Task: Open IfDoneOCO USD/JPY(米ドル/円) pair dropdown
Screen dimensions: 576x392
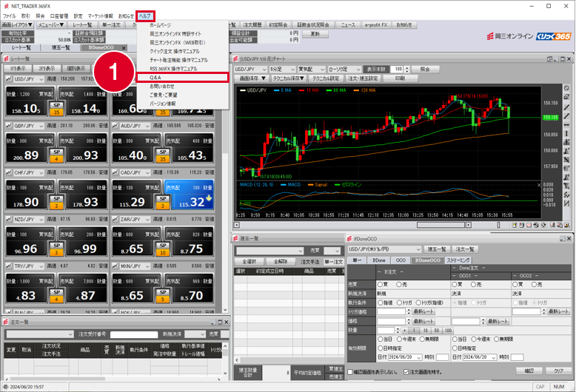Action: [x=384, y=249]
